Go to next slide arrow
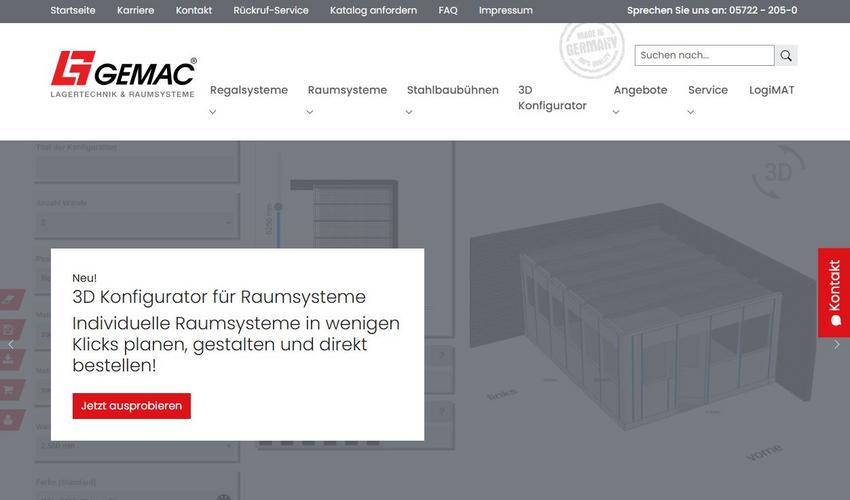The height and width of the screenshot is (500, 850). [837, 344]
